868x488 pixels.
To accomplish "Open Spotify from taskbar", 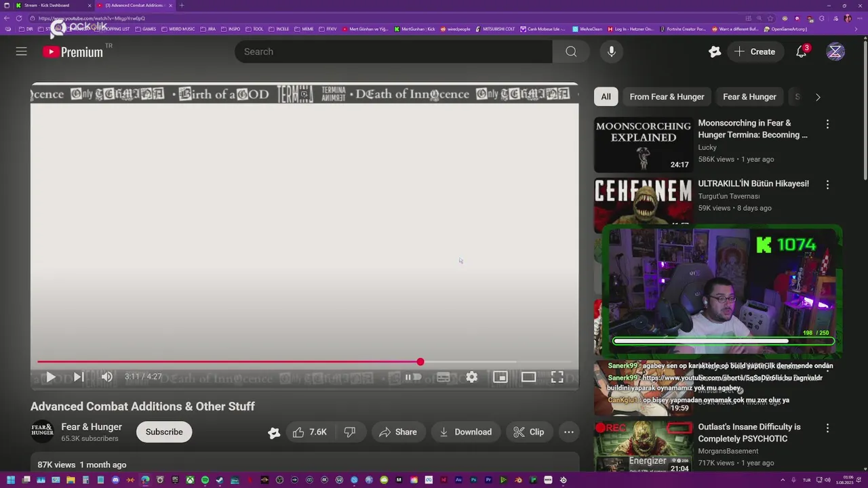I will pyautogui.click(x=205, y=480).
